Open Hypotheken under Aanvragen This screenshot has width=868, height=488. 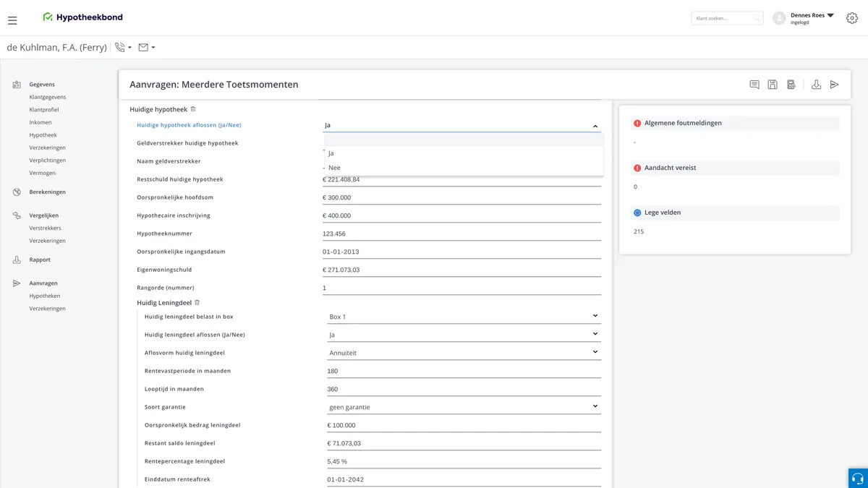(x=45, y=296)
